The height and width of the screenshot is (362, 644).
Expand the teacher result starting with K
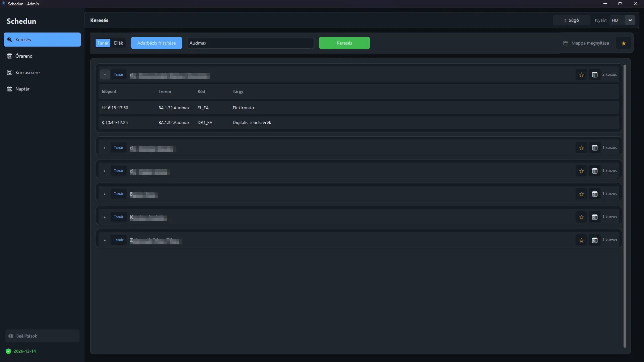(105, 217)
